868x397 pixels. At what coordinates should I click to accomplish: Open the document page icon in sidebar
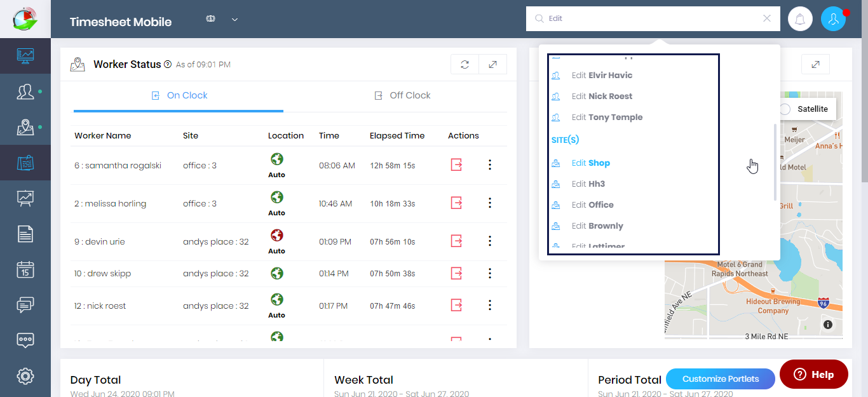click(25, 234)
